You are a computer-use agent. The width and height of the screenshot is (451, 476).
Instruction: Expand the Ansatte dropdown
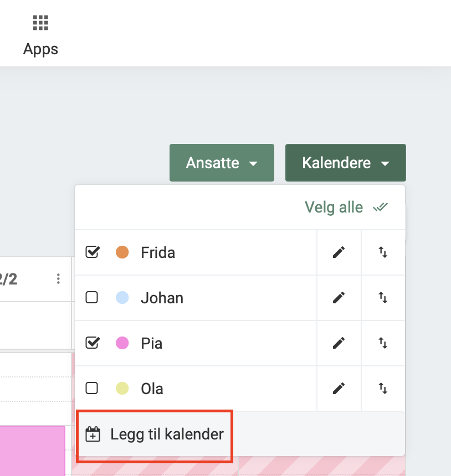(x=222, y=163)
